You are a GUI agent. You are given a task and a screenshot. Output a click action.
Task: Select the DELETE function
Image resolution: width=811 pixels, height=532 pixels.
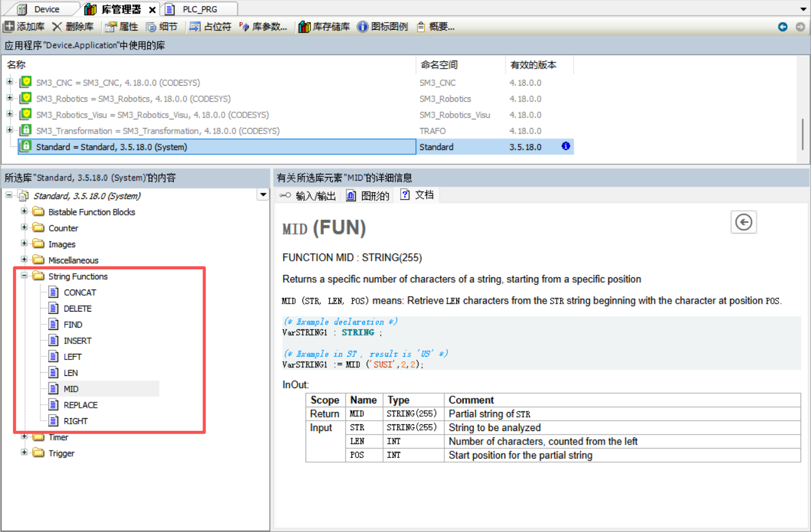pos(78,309)
